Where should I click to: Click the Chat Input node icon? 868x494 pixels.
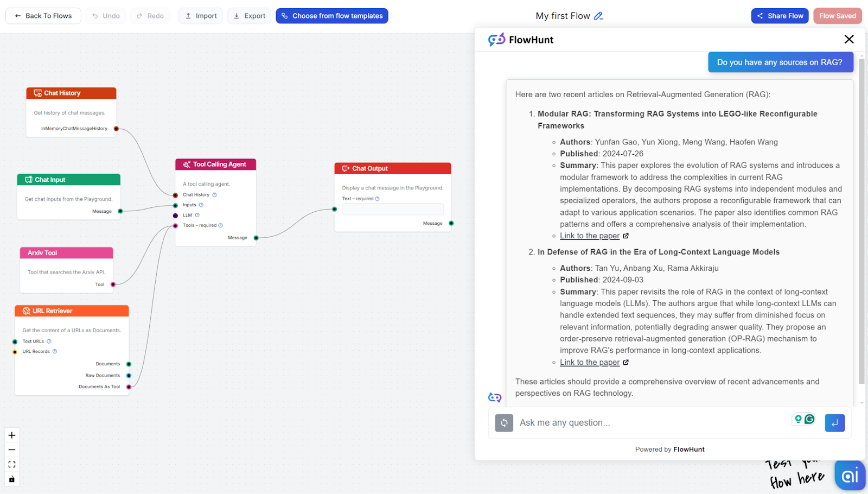[29, 180]
